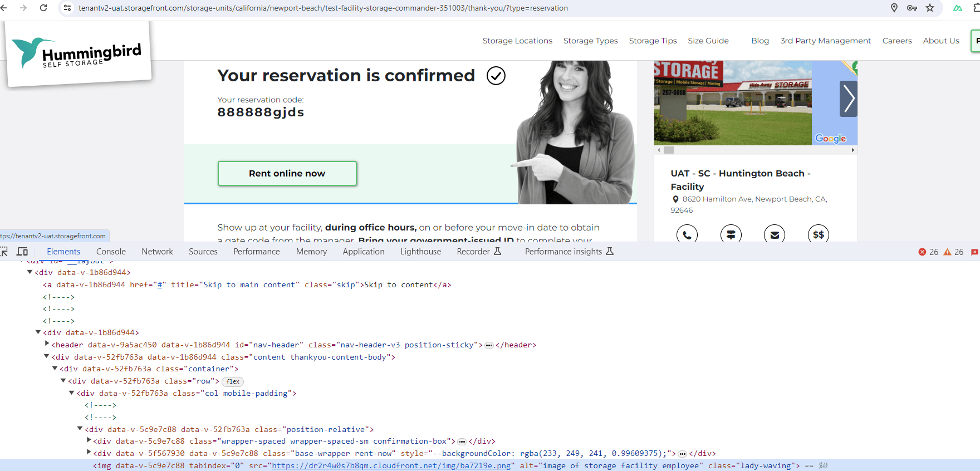Collapse the container div node
Viewport: 980px width, 471px height.
tap(55, 369)
